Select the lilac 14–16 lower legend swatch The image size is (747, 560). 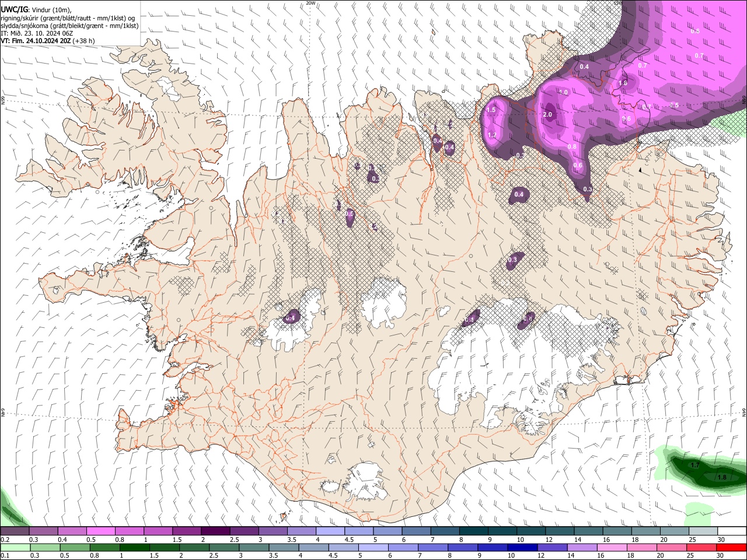tap(582, 547)
